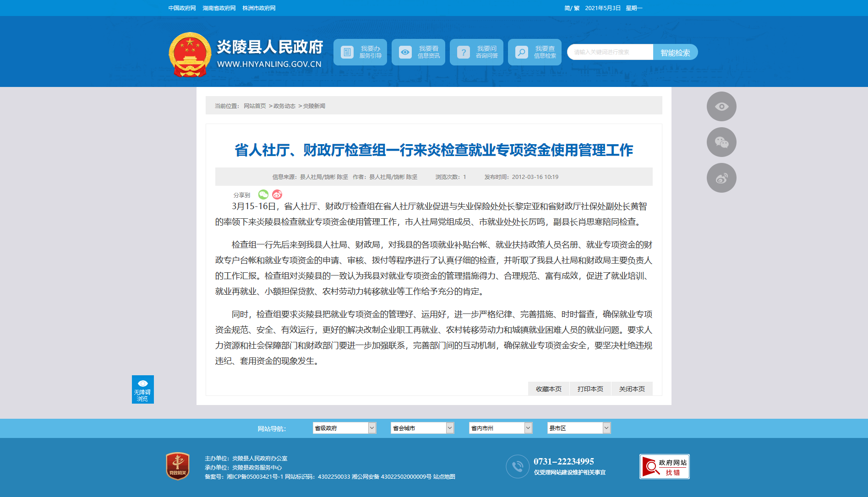Click 政务动态 in the breadcrumb
Screen dimensions: 868x497
coord(284,106)
